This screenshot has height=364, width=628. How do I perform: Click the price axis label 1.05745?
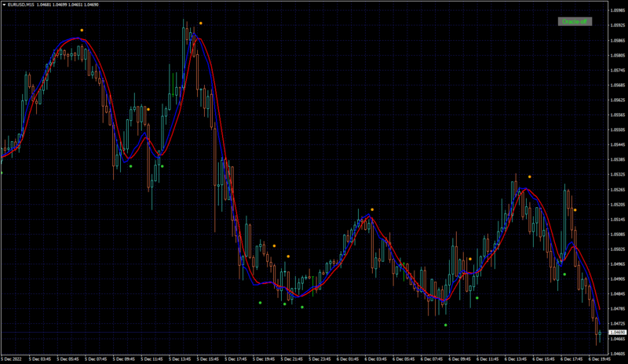[617, 70]
